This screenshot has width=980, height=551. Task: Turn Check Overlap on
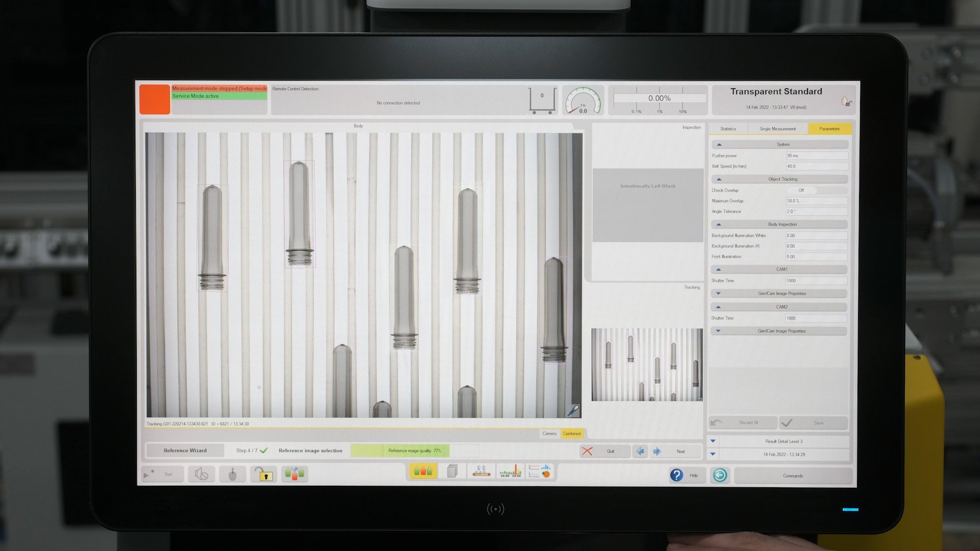(802, 190)
